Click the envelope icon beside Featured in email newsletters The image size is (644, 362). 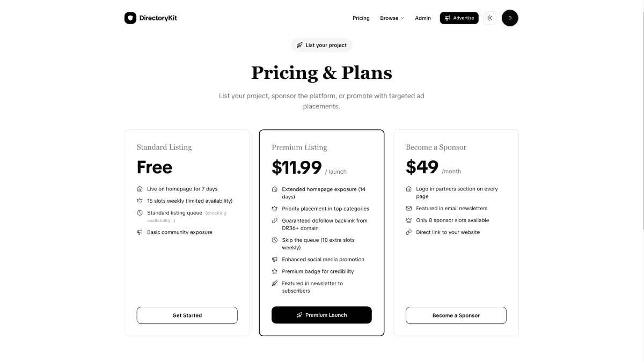click(409, 208)
